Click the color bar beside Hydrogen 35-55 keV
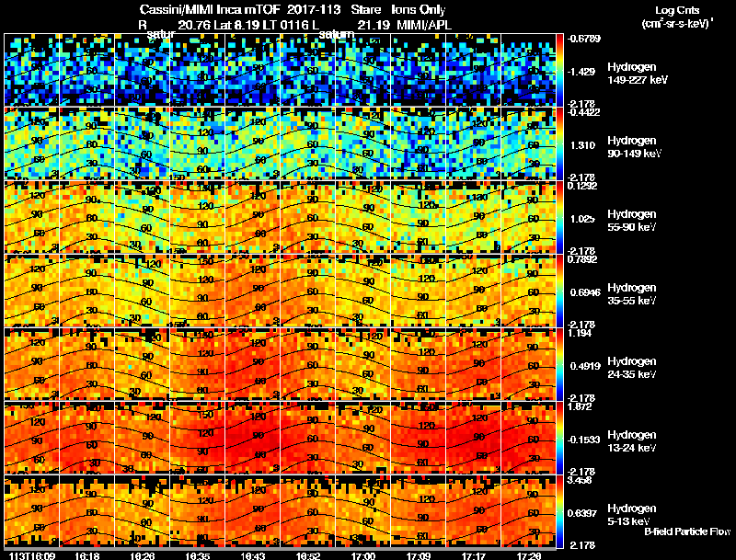The height and width of the screenshot is (560, 736). coord(559,291)
